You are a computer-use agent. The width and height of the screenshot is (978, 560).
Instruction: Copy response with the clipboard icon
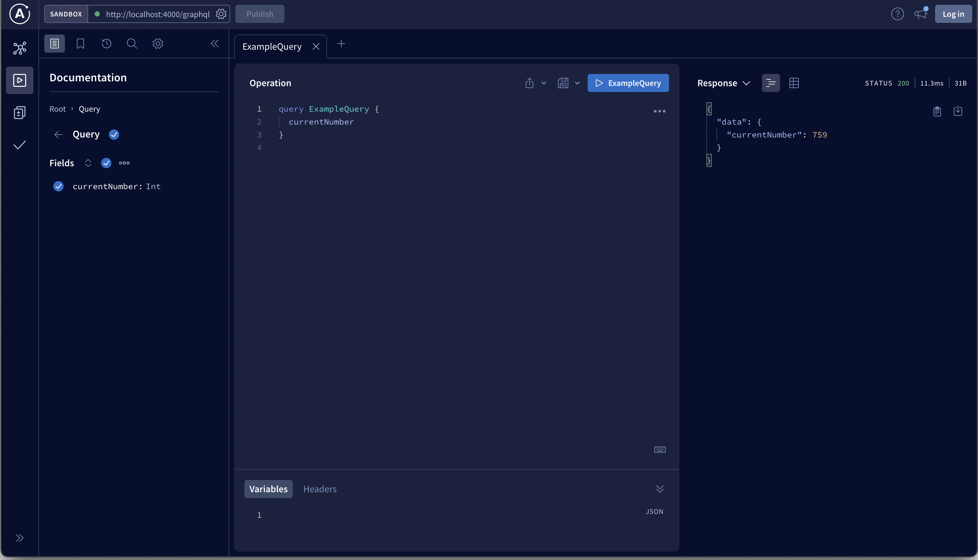coord(937,111)
